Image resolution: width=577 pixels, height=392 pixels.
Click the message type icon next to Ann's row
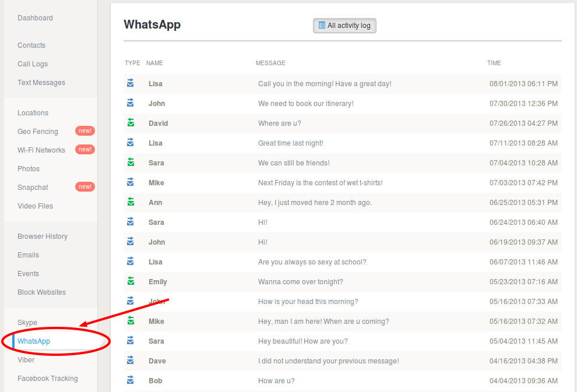click(x=129, y=202)
